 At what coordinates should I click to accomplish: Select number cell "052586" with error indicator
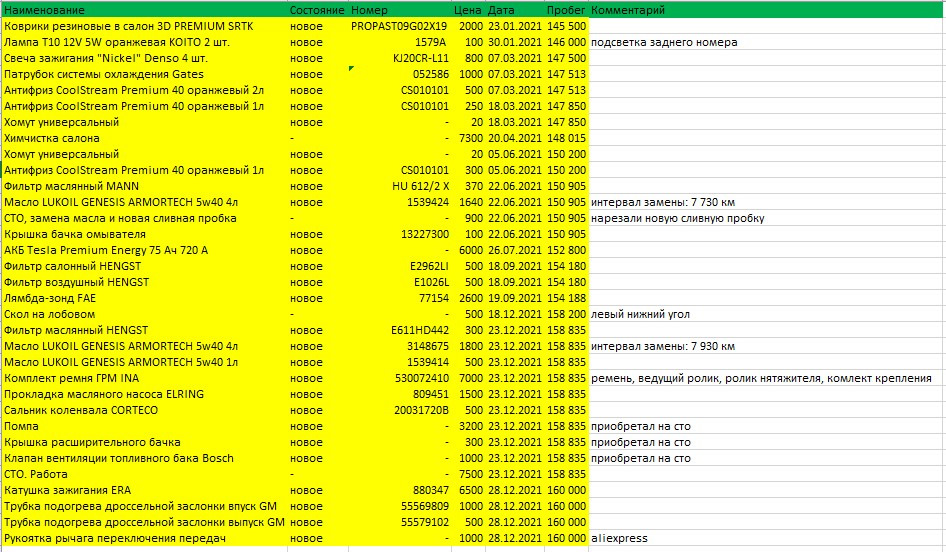click(x=399, y=74)
